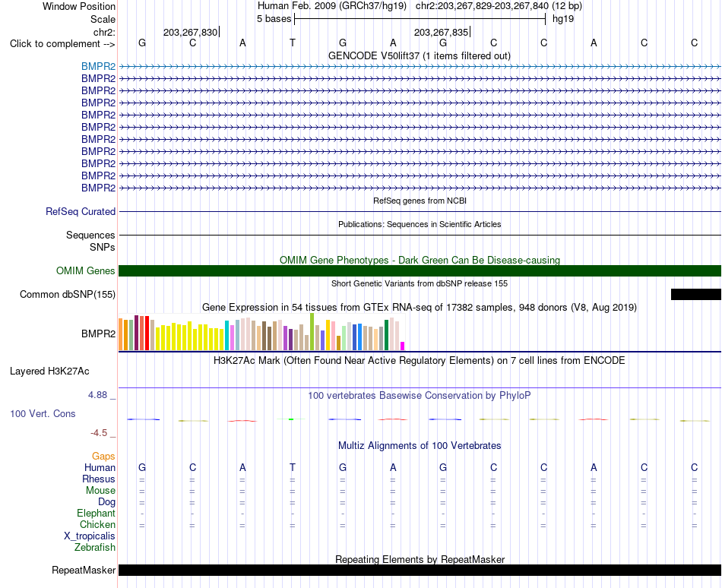Open the GENCODE V50lift37 track title
Screen dimensions: 722x588
click(419, 55)
